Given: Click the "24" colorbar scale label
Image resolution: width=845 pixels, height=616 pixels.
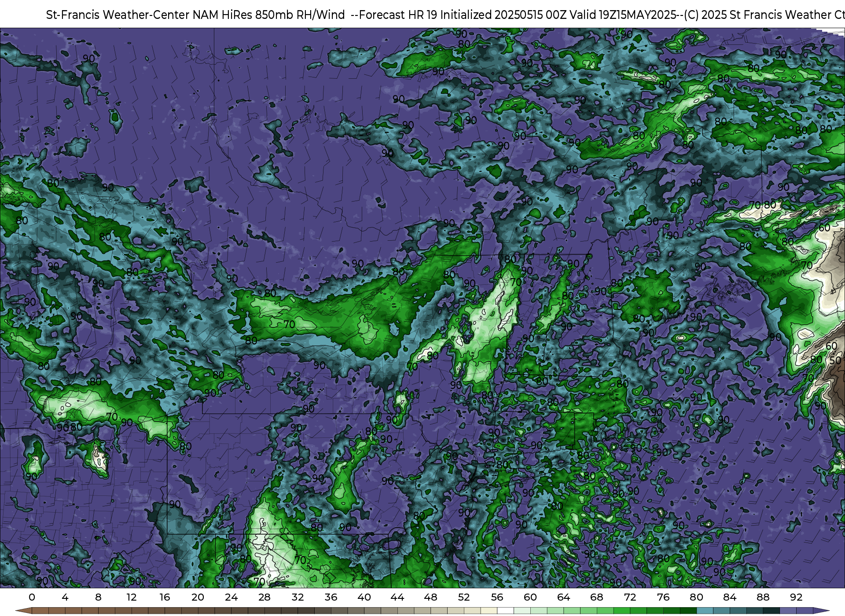Looking at the screenshot, I should (231, 597).
